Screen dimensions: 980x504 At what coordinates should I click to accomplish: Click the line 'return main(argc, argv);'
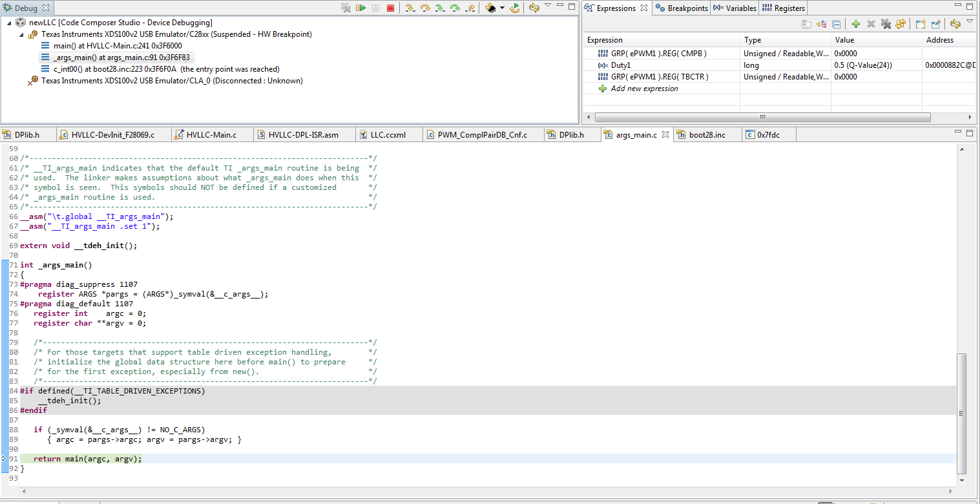(87, 459)
